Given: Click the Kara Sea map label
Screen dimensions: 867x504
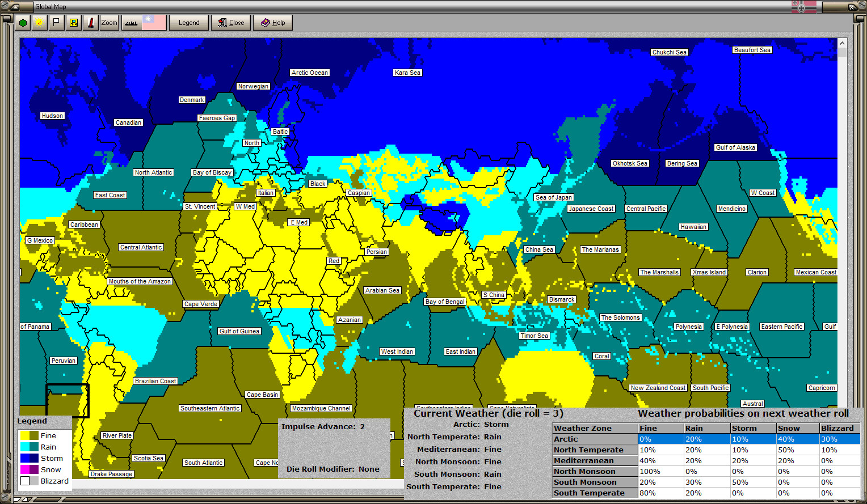Looking at the screenshot, I should (407, 73).
